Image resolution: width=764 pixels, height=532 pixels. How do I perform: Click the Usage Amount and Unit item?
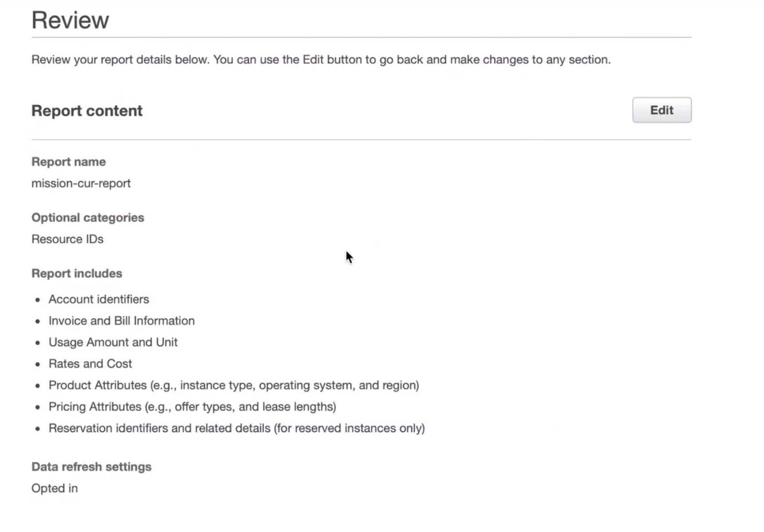pyautogui.click(x=113, y=342)
